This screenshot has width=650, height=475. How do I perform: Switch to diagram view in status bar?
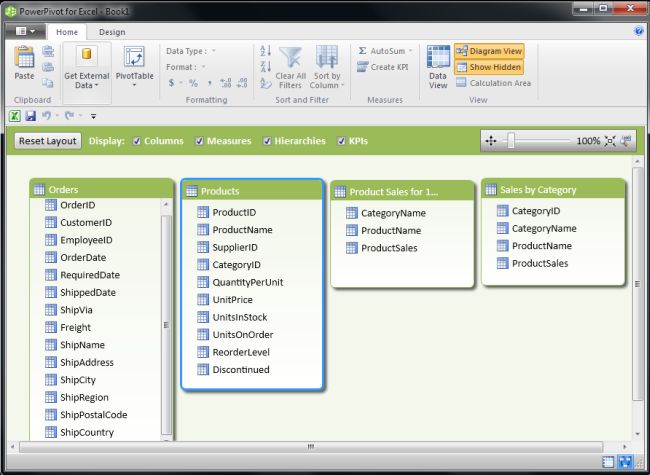point(625,462)
